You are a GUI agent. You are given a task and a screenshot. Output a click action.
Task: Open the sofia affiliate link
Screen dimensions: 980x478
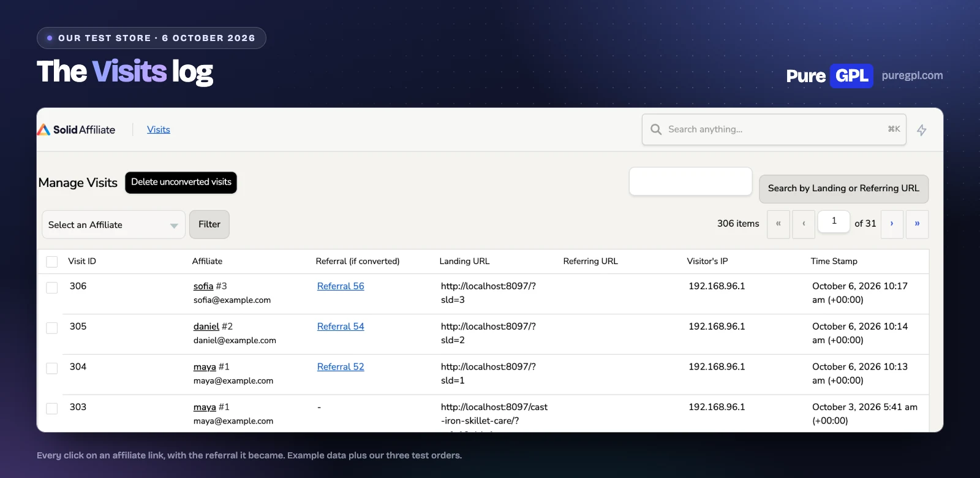[203, 286]
